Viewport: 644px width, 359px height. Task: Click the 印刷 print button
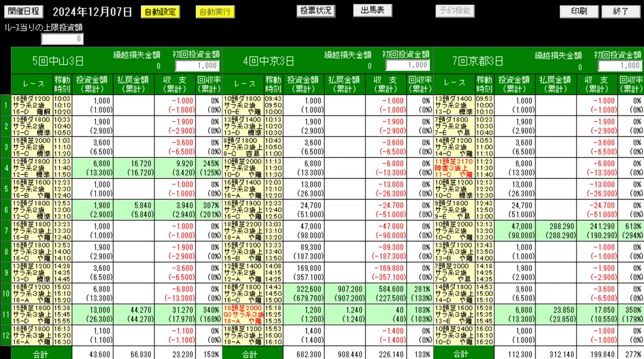pos(579,11)
